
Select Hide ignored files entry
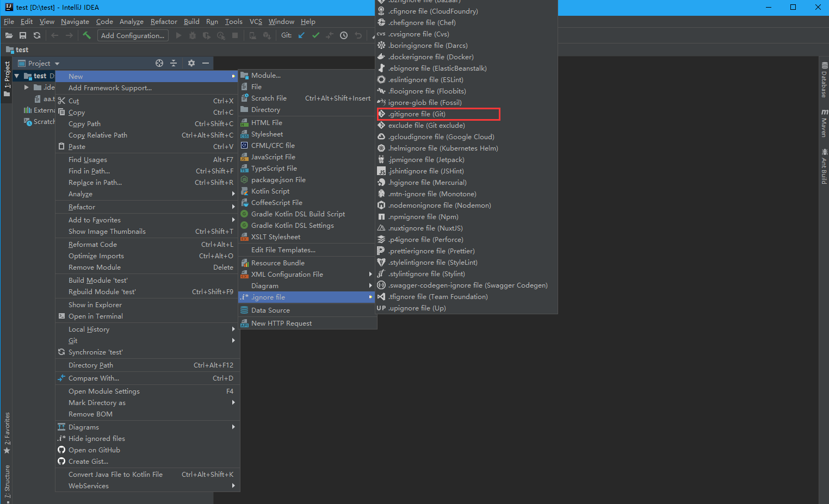click(147, 439)
